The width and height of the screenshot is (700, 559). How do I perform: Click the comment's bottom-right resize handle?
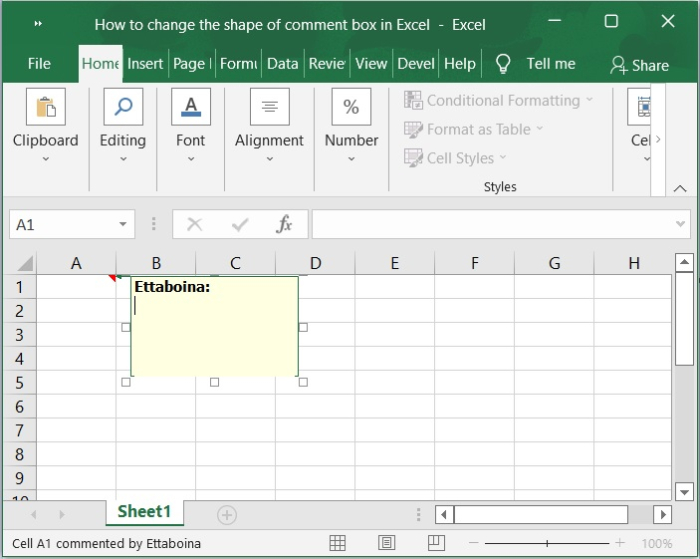point(303,382)
